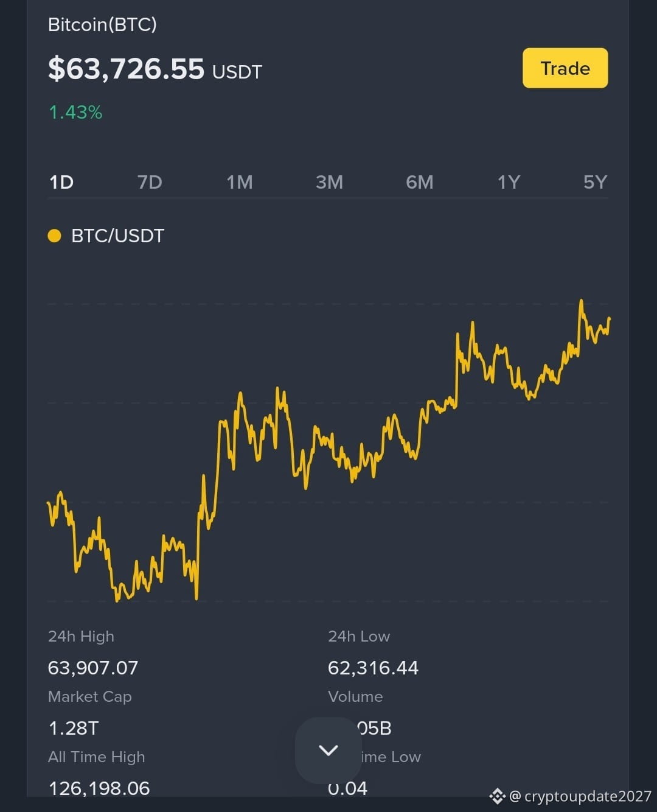Image resolution: width=657 pixels, height=812 pixels.
Task: Tap the Market Cap 1.28T figure
Action: pos(73,728)
